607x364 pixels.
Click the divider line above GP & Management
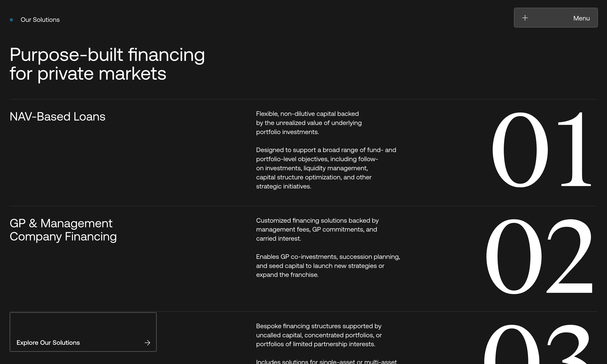[303, 206]
